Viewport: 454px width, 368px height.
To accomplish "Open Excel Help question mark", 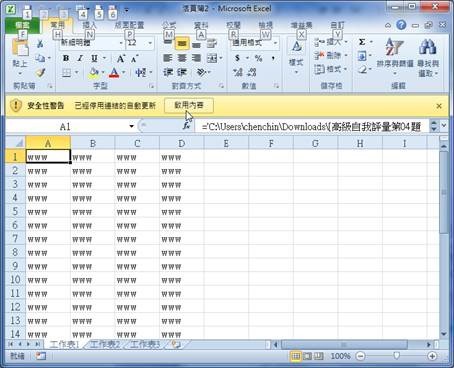I will 401,25.
